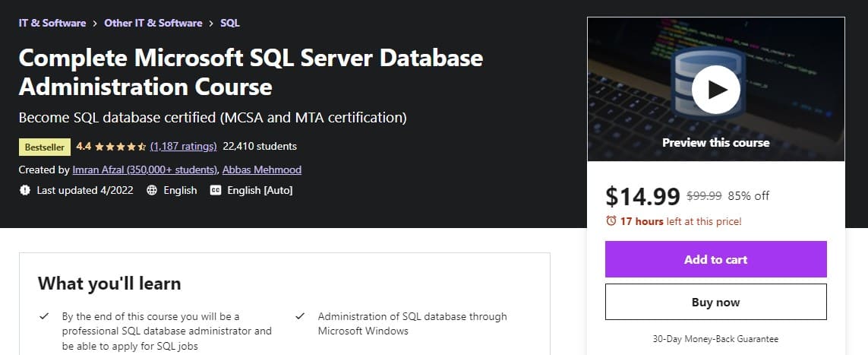Click the Add to cart button

(x=716, y=259)
